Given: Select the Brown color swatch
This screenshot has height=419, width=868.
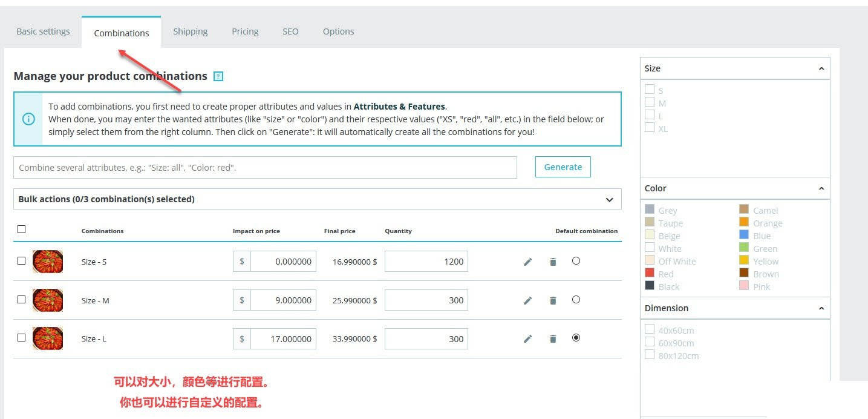Looking at the screenshot, I should (744, 273).
